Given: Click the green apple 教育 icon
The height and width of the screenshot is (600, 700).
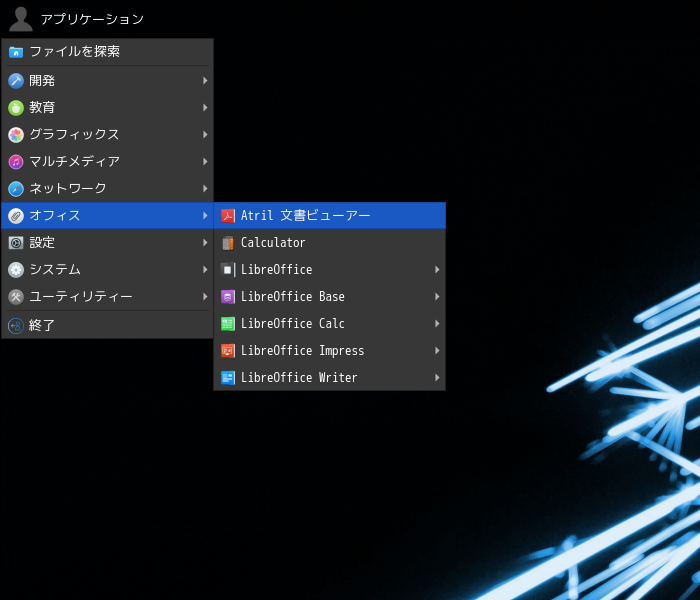Looking at the screenshot, I should pyautogui.click(x=16, y=108).
